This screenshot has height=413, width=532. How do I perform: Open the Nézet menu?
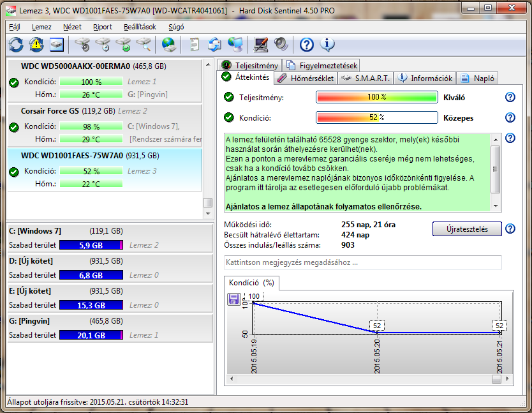pyautogui.click(x=72, y=27)
